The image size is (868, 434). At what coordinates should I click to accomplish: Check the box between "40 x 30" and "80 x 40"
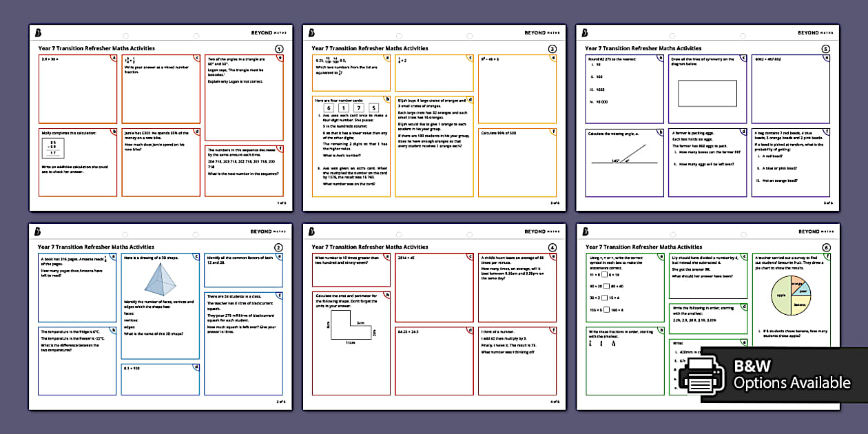[x=606, y=286]
